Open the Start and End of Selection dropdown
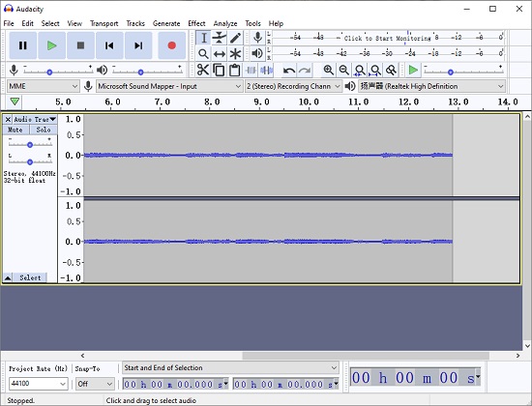The image size is (532, 406). 230,368
